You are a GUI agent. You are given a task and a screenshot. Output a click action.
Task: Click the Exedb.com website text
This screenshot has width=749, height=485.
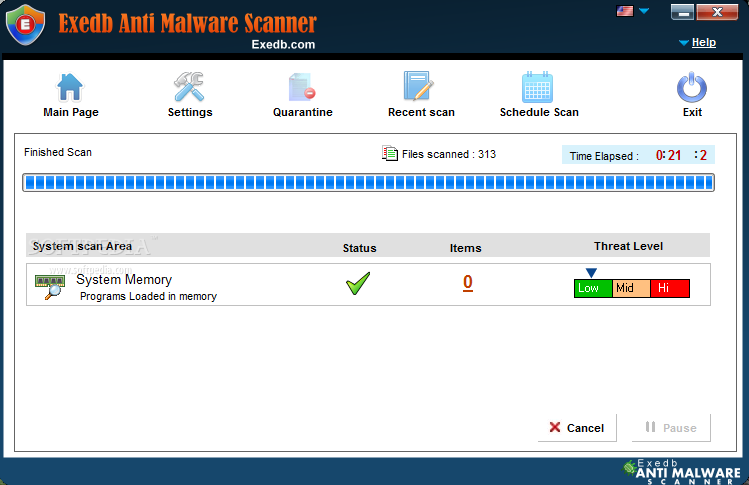point(283,44)
